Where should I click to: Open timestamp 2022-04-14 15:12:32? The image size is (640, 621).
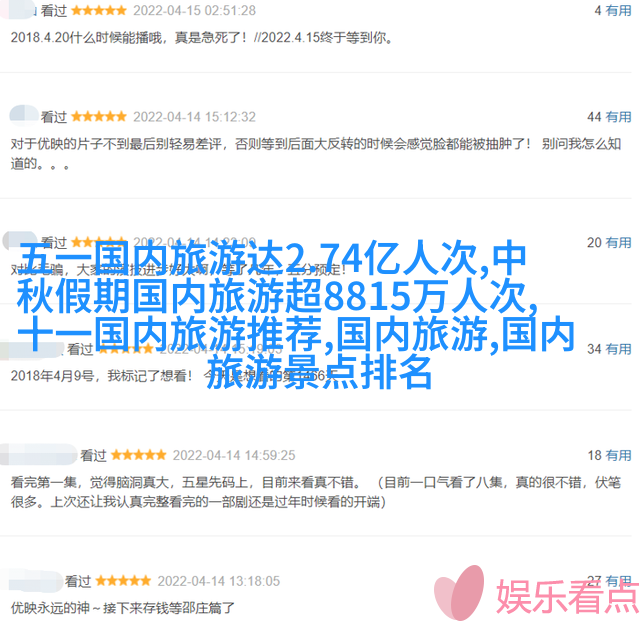click(194, 117)
